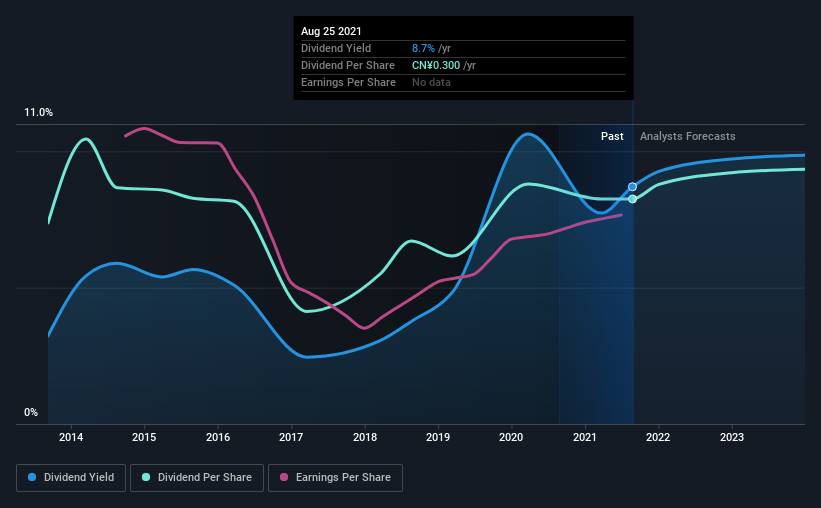The image size is (821, 508).
Task: Click the Analysts Forecasts label
Action: [x=687, y=136]
